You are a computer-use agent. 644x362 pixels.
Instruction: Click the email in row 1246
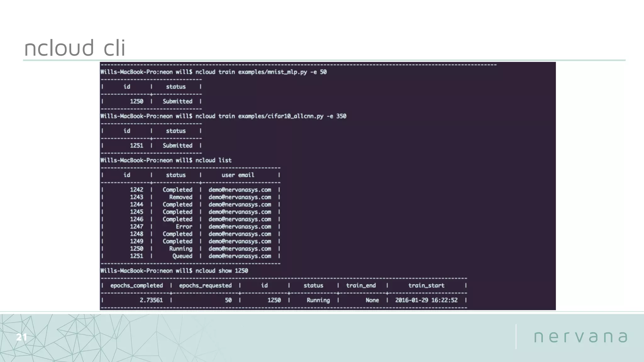240,219
